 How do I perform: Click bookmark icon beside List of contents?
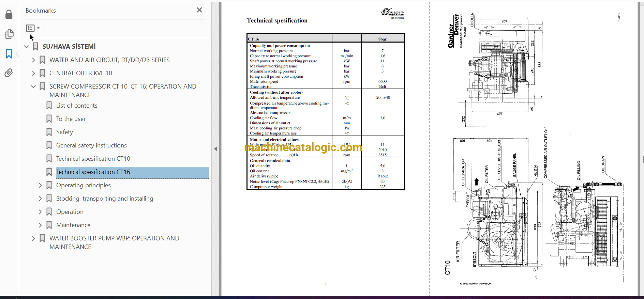coord(49,106)
